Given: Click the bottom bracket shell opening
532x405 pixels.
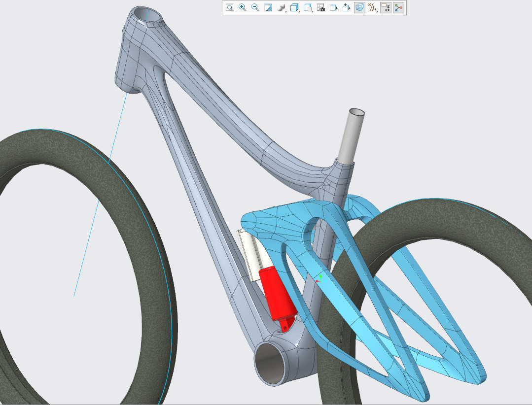Looking at the screenshot, I should (270, 363).
